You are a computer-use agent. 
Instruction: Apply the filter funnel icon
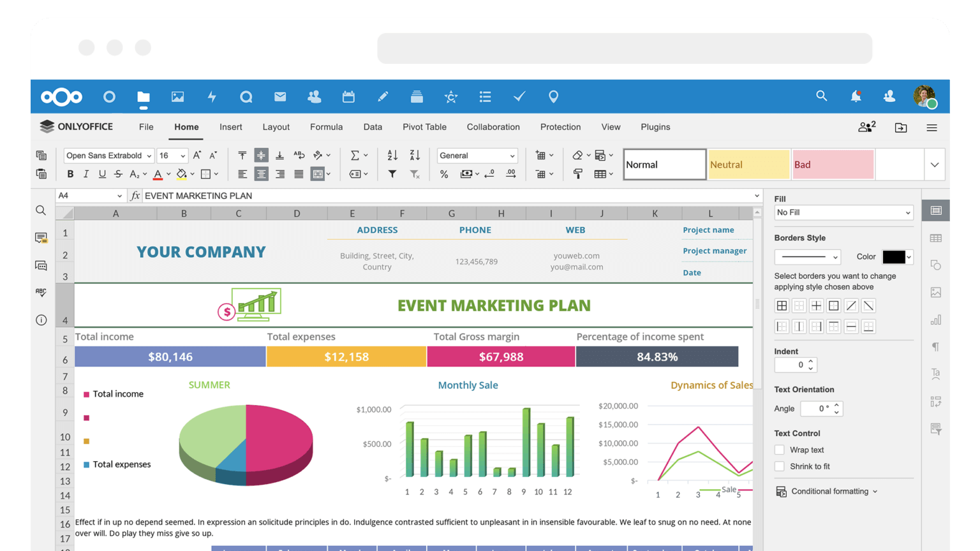point(392,174)
